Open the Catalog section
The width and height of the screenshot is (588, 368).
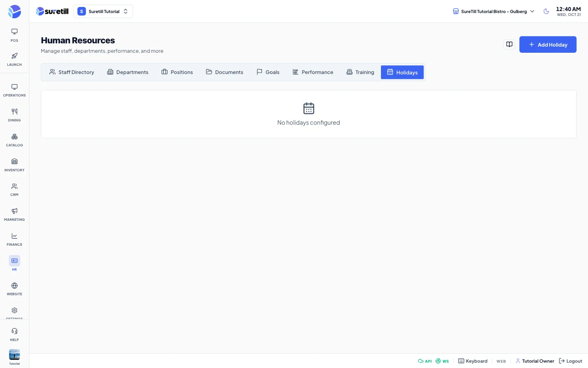point(14,140)
